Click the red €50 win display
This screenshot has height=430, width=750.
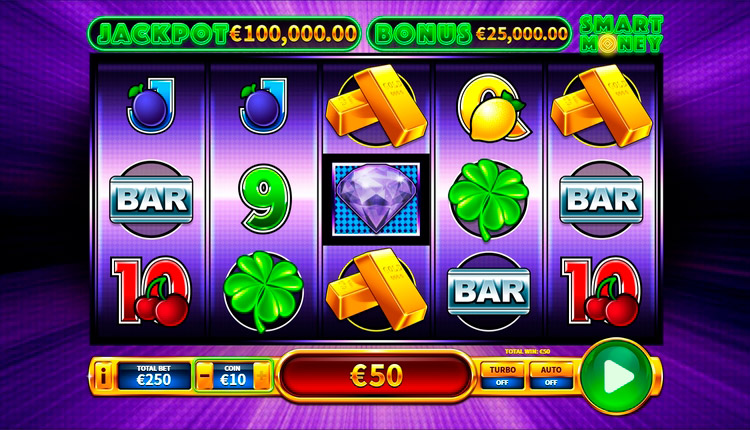coord(376,376)
